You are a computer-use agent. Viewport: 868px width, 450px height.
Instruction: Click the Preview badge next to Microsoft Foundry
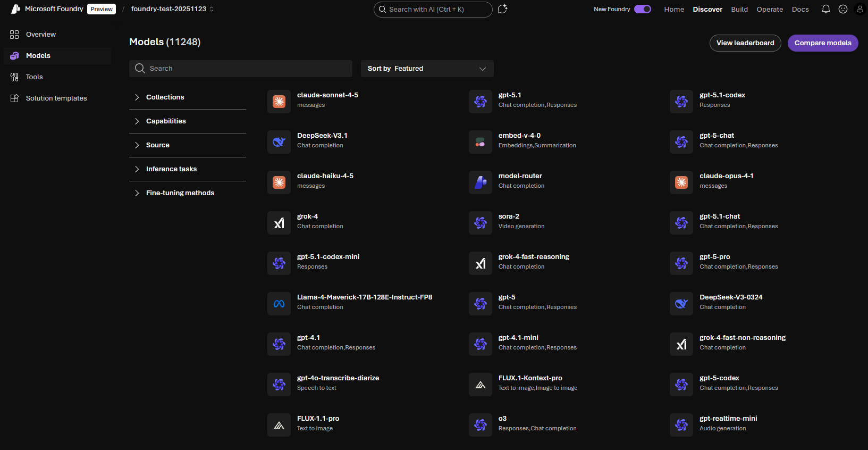102,9
